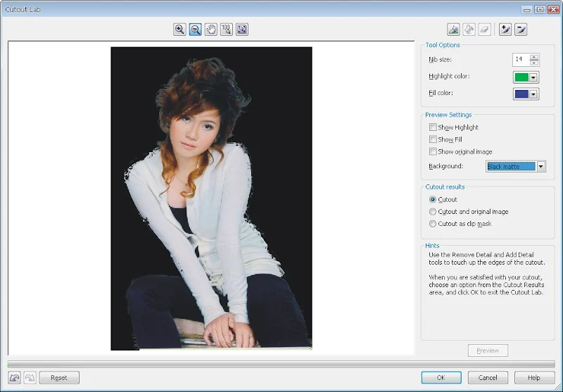Select the Add Detail tool
The width and height of the screenshot is (563, 392).
click(505, 30)
